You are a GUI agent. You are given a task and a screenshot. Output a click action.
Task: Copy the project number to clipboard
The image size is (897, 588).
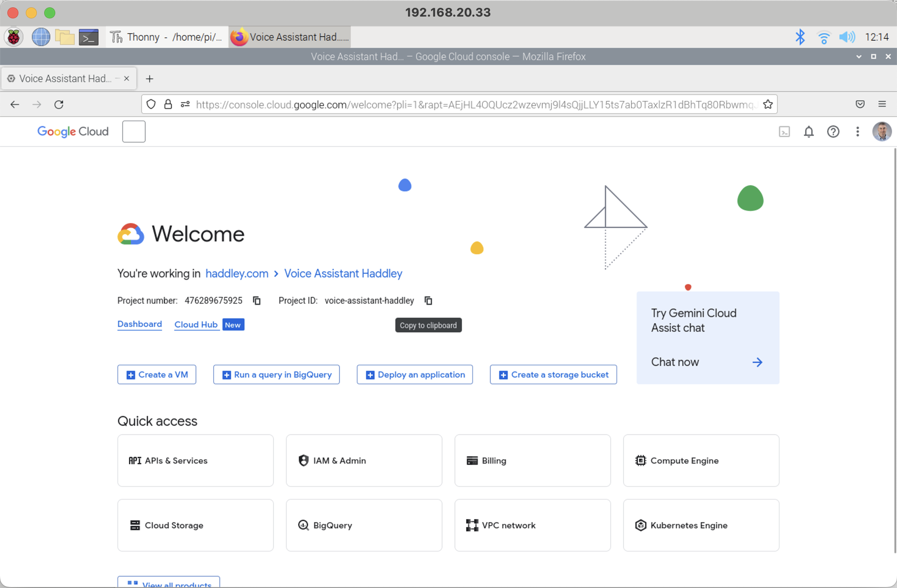click(257, 300)
